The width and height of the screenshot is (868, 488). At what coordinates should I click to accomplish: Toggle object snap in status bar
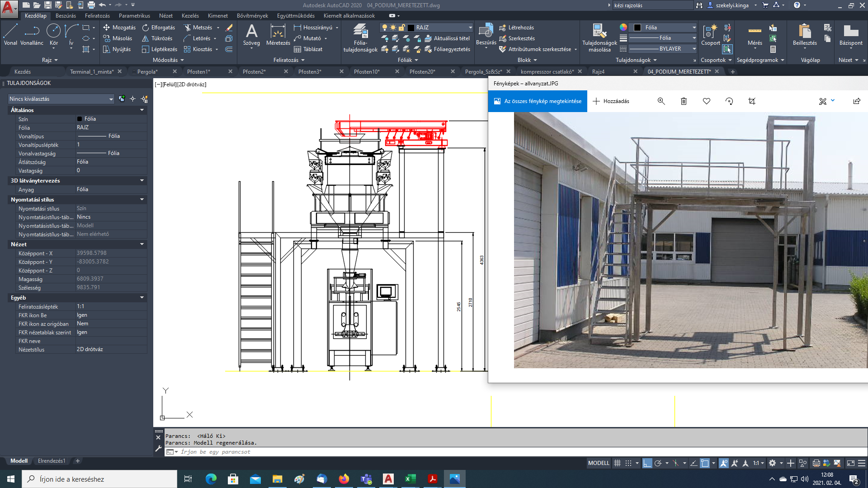[705, 463]
